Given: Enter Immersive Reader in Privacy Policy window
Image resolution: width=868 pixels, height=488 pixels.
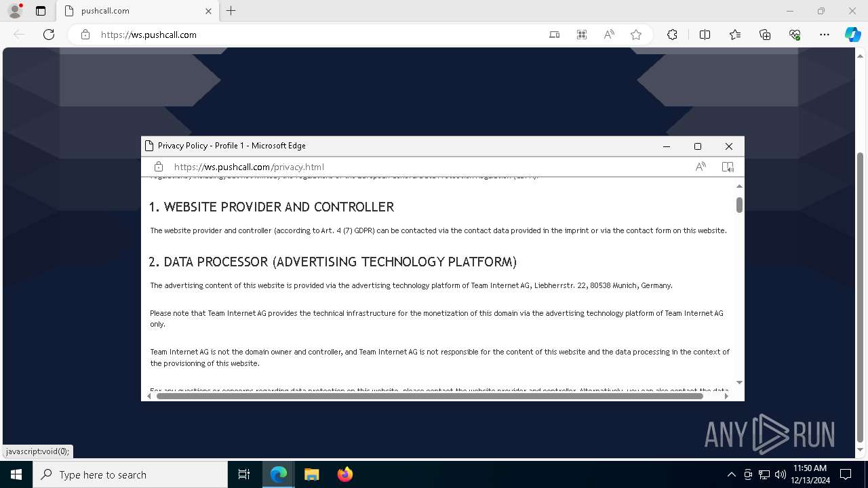Looking at the screenshot, I should click(728, 167).
